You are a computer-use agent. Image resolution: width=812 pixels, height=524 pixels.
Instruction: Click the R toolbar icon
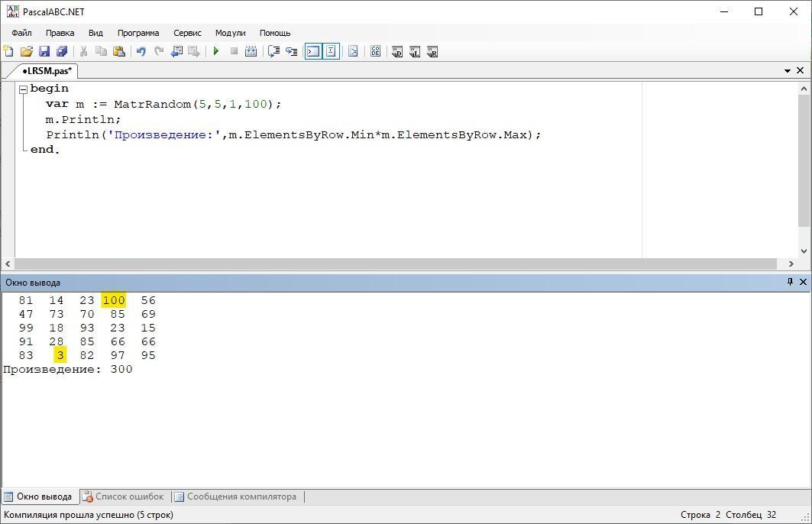tap(432, 51)
